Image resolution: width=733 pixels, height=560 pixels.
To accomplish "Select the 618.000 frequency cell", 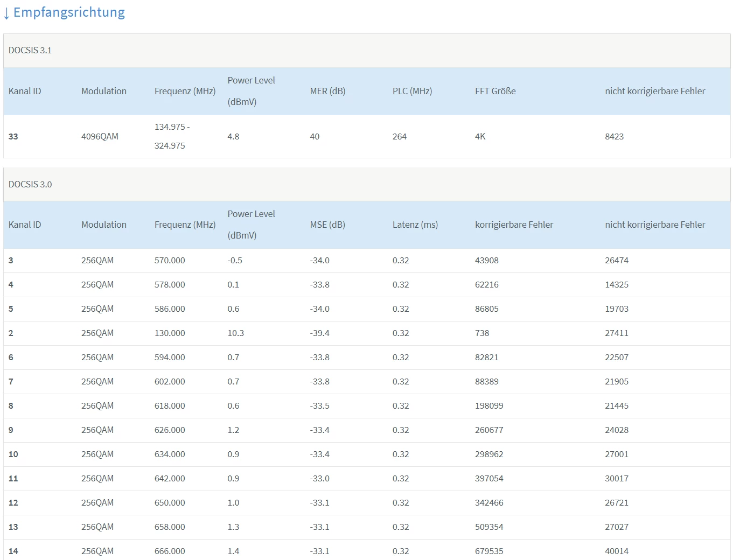I will click(x=170, y=405).
